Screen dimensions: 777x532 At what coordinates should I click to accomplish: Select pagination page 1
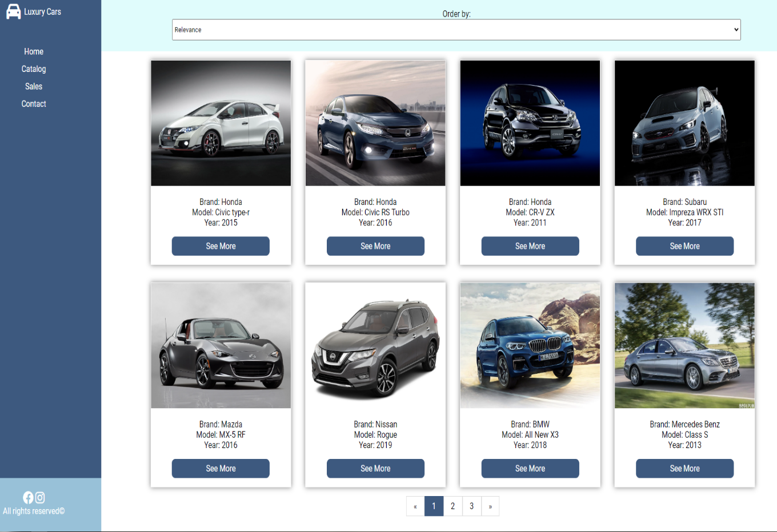coord(434,506)
